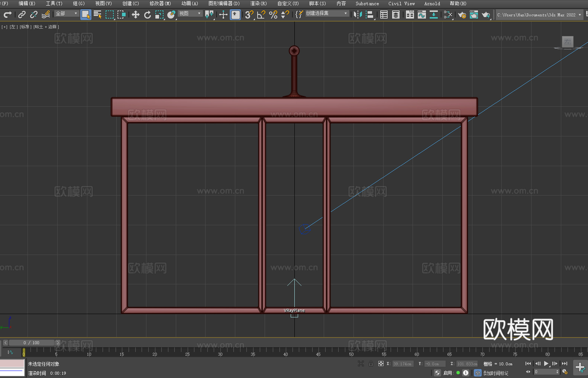This screenshot has height=378, width=588.
Task: Activate the Select Object tool
Action: coord(86,14)
